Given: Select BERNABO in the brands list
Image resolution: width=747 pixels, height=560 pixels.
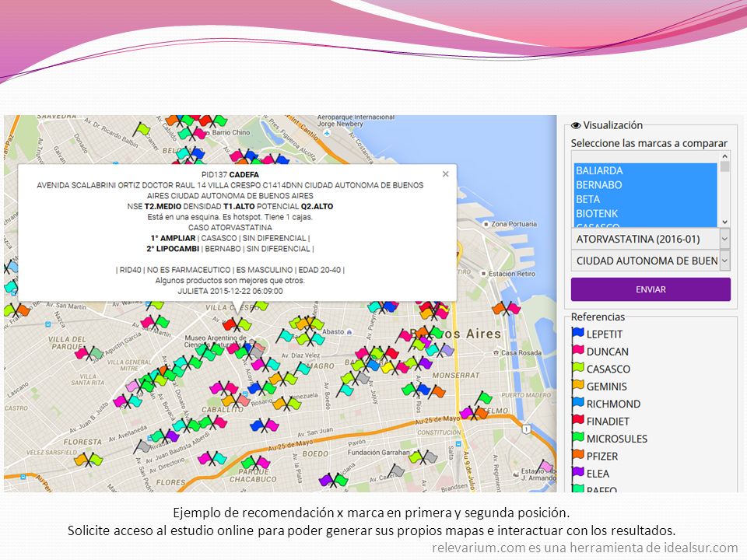Looking at the screenshot, I should tap(646, 185).
